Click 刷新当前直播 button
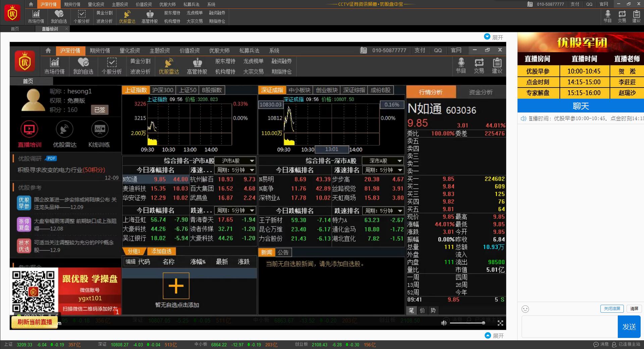The image size is (644, 349). pos(35,322)
